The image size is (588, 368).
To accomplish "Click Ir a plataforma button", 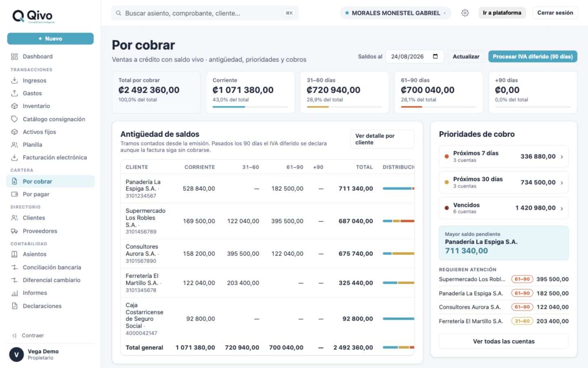I will [502, 13].
